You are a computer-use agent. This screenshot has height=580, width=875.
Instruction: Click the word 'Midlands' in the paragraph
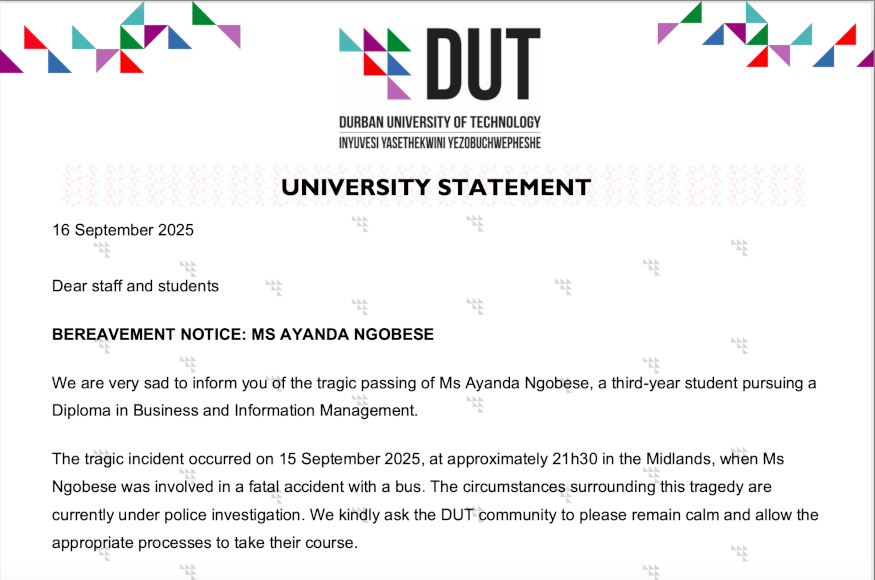[679, 459]
